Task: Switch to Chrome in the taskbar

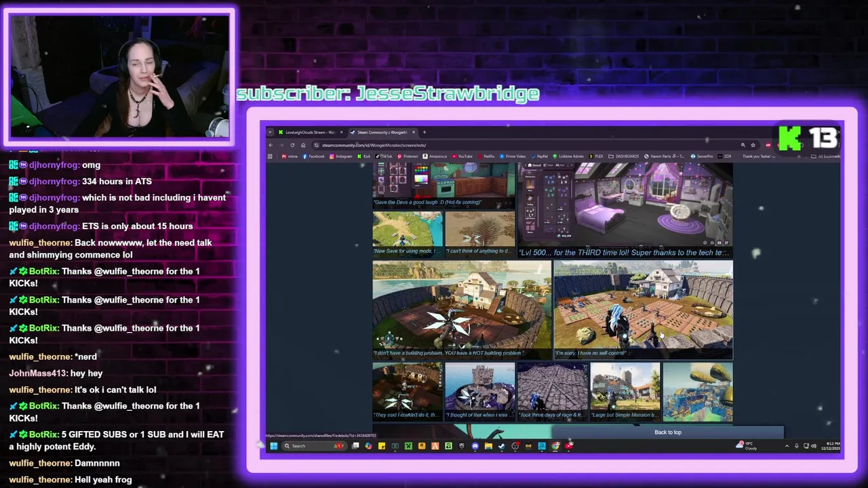Action: [x=555, y=446]
